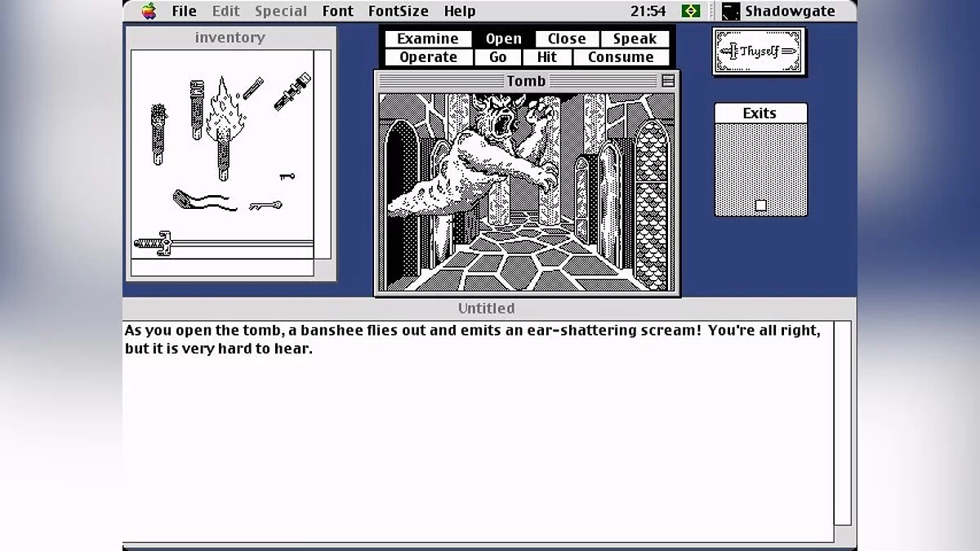Select the second unlit torch beside the flame

coord(197,109)
